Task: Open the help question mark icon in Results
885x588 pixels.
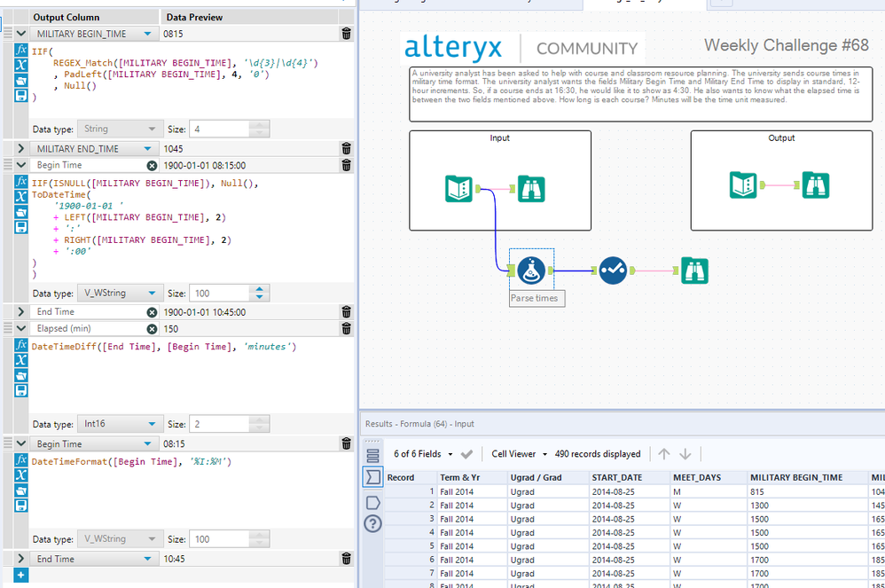Action: [373, 523]
